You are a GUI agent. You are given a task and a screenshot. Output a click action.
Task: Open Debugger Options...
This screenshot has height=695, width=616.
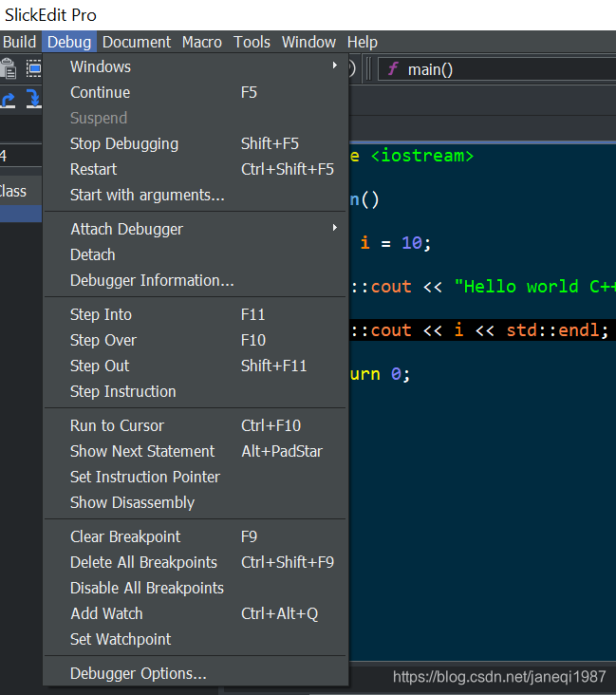click(195, 674)
